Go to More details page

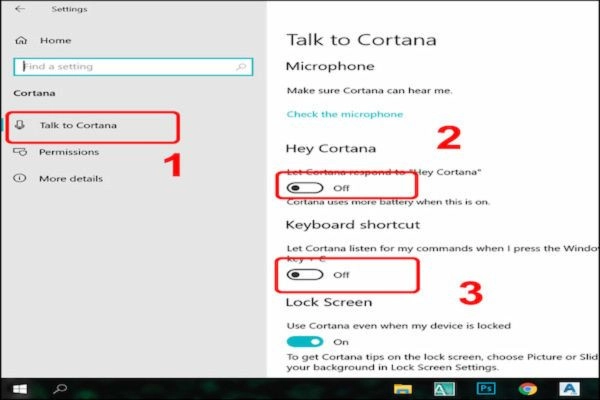point(70,178)
